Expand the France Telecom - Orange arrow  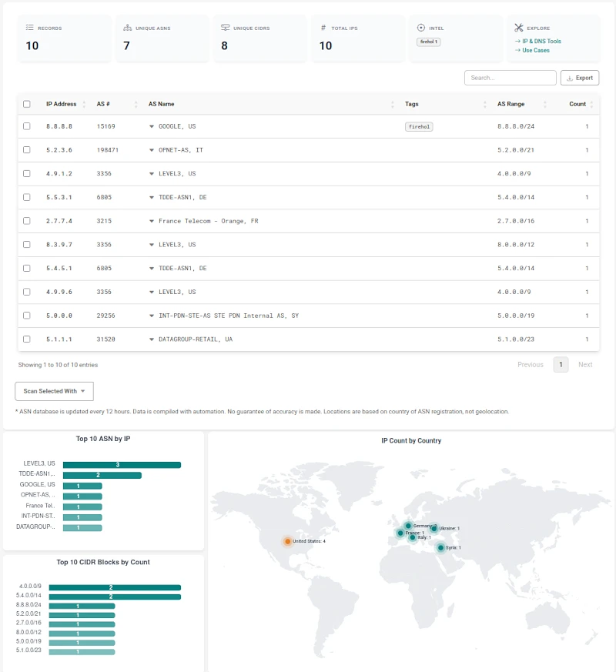coord(152,221)
